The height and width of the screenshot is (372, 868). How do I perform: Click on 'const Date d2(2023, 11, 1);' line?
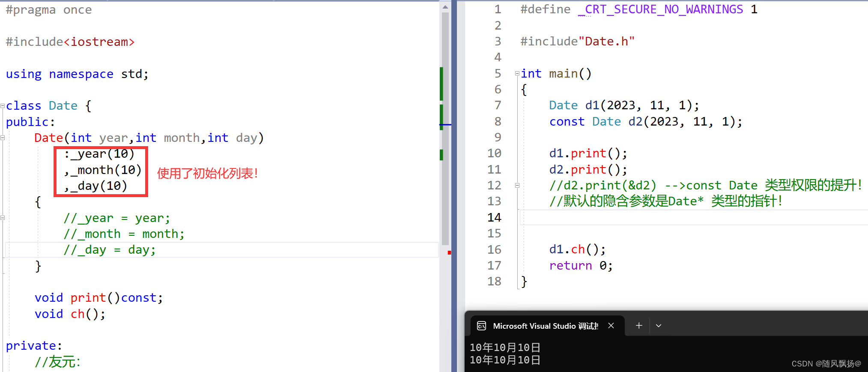646,122
